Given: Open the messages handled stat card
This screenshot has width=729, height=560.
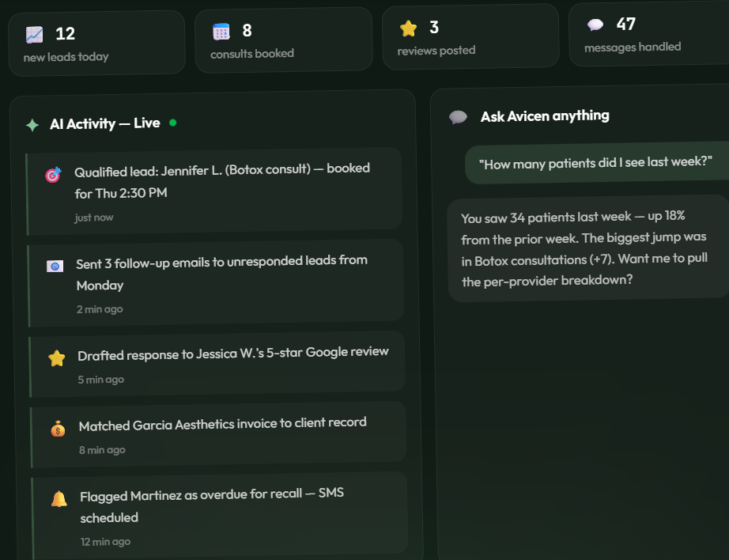Looking at the screenshot, I should [649, 35].
